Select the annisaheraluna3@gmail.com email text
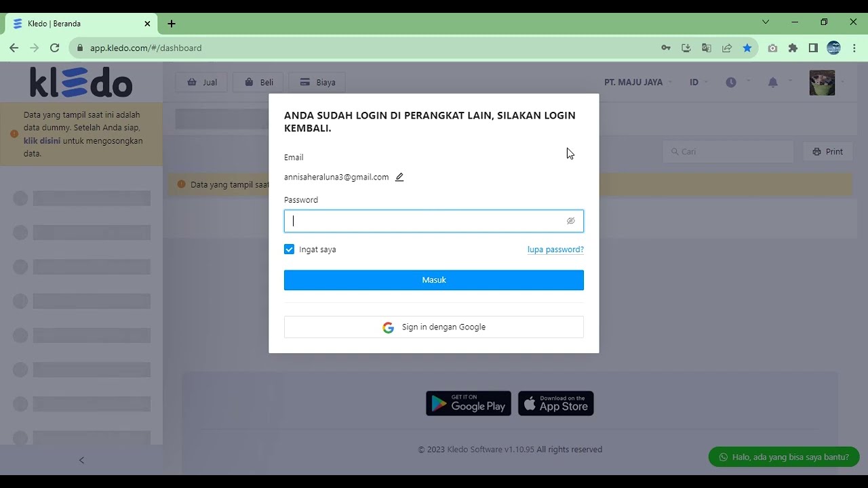Viewport: 868px width, 488px height. point(336,177)
